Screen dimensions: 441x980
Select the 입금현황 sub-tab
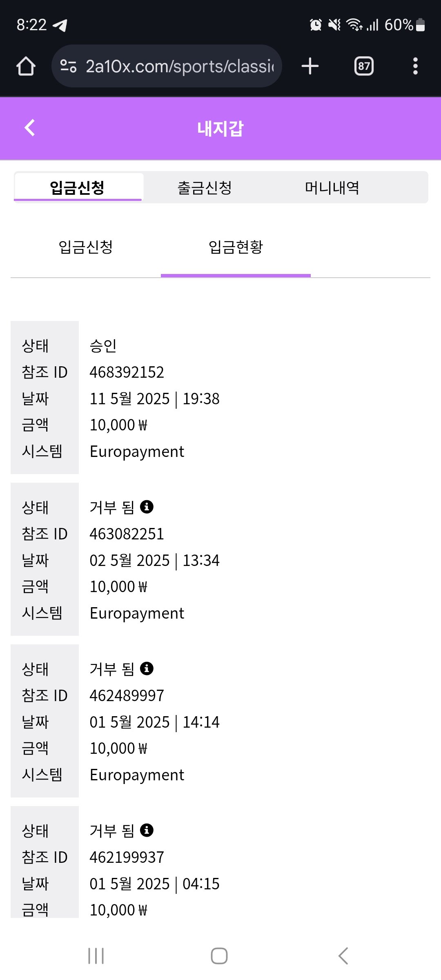tap(236, 247)
